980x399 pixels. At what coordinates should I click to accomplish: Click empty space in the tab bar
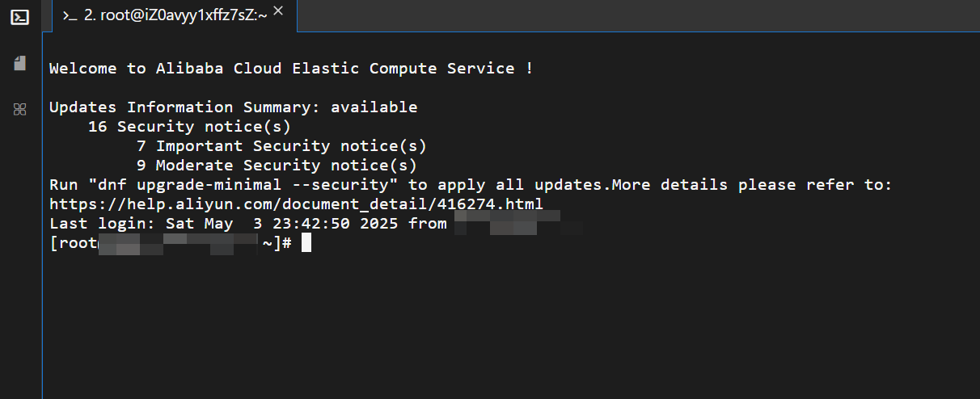point(631,15)
